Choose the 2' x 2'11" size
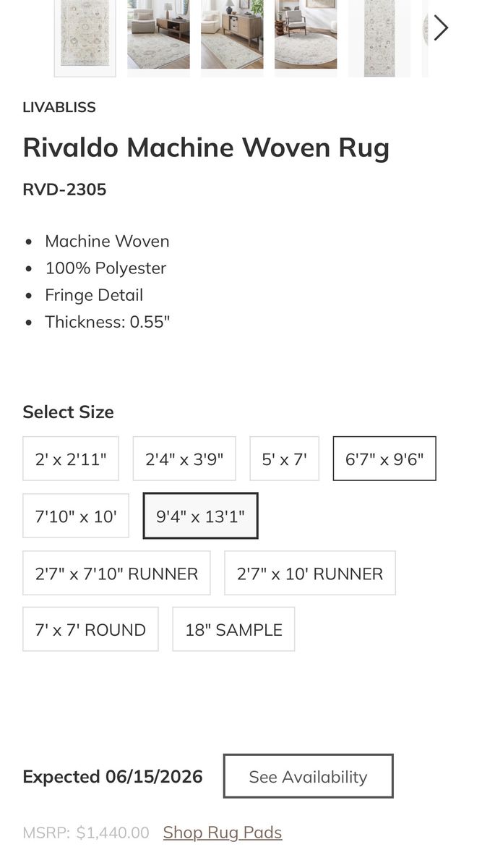 71,459
